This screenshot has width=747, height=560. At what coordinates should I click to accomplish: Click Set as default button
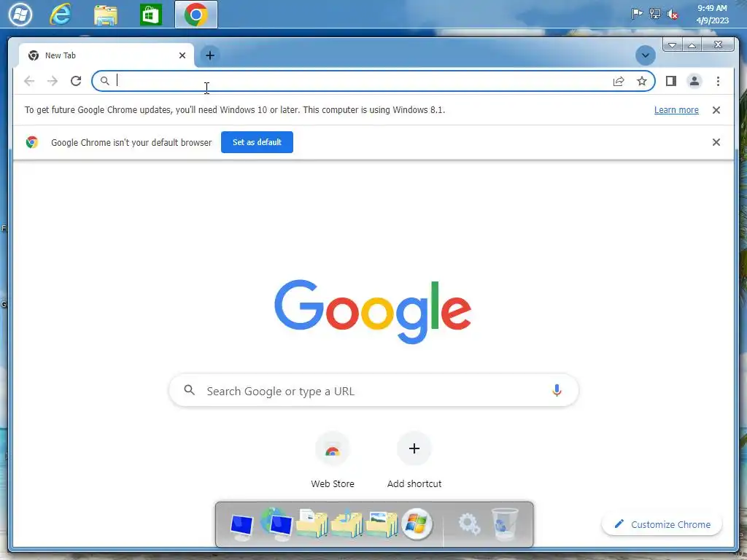pyautogui.click(x=257, y=142)
